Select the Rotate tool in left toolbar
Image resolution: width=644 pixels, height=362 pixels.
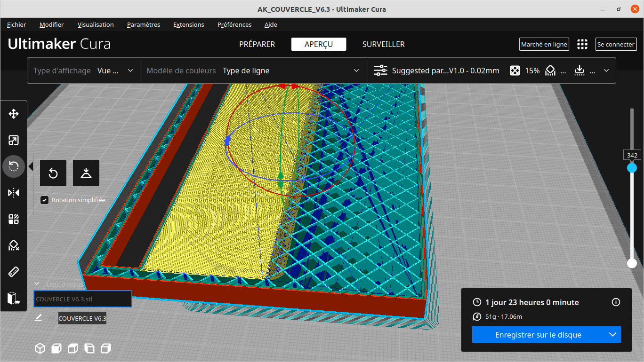(14, 166)
